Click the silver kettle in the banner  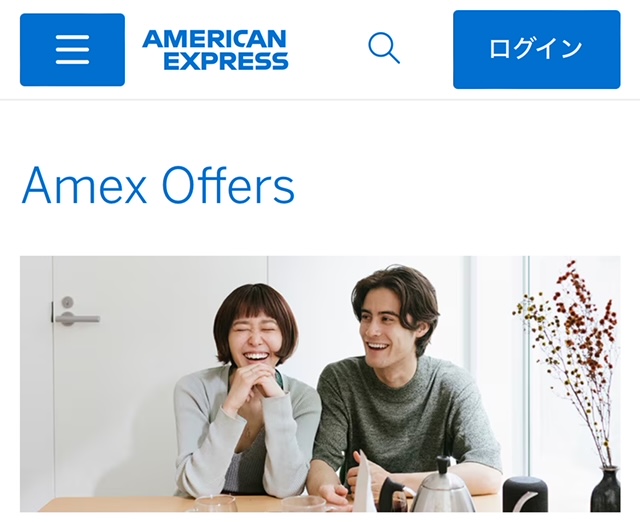[443, 486]
